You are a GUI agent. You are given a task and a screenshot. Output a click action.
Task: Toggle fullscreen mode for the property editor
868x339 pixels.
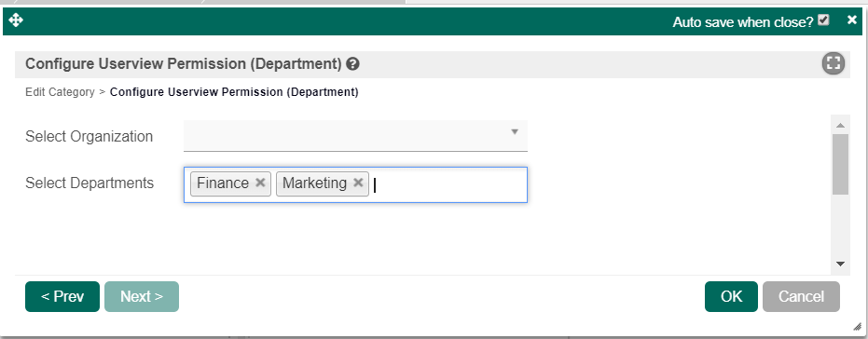pos(834,63)
